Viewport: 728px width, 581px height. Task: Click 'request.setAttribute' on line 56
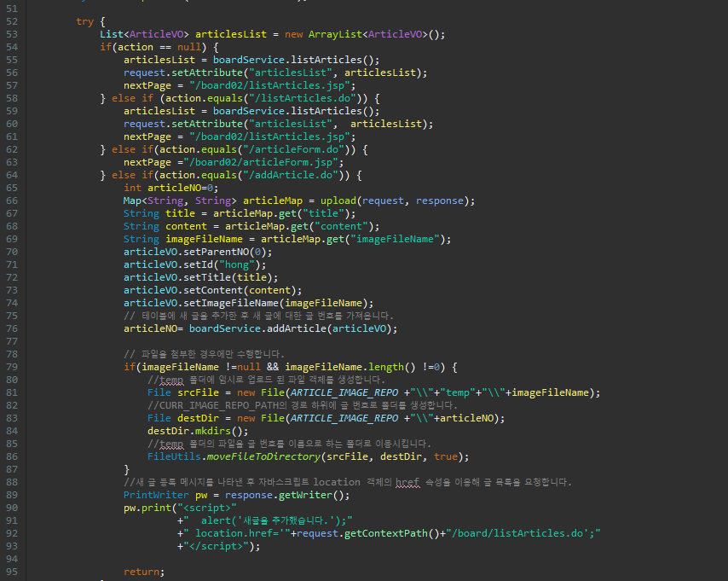(x=183, y=73)
